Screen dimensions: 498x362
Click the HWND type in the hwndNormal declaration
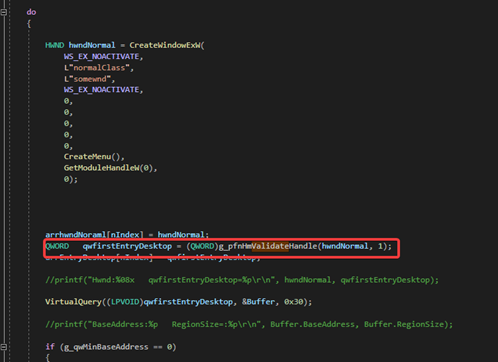(x=55, y=45)
